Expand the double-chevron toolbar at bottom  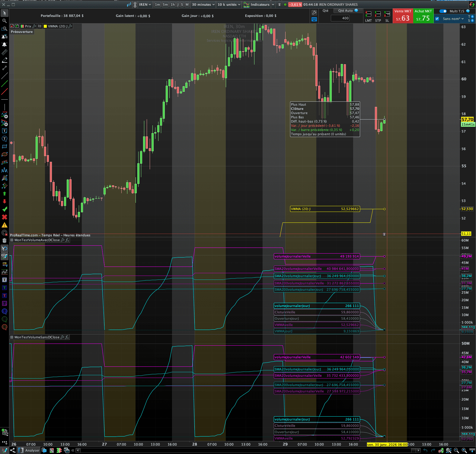pyautogui.click(x=73, y=450)
